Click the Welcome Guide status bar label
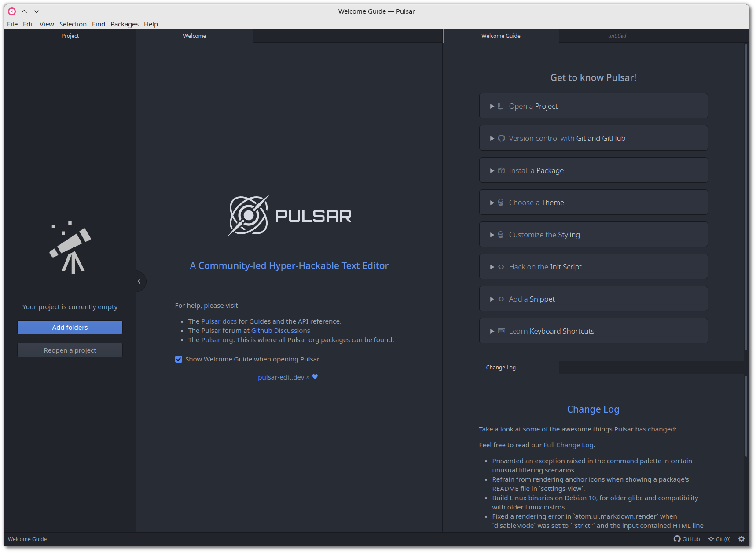756x553 pixels. coord(27,539)
